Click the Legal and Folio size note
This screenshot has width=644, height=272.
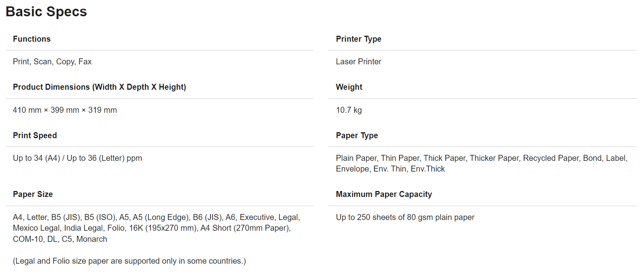pyautogui.click(x=129, y=261)
